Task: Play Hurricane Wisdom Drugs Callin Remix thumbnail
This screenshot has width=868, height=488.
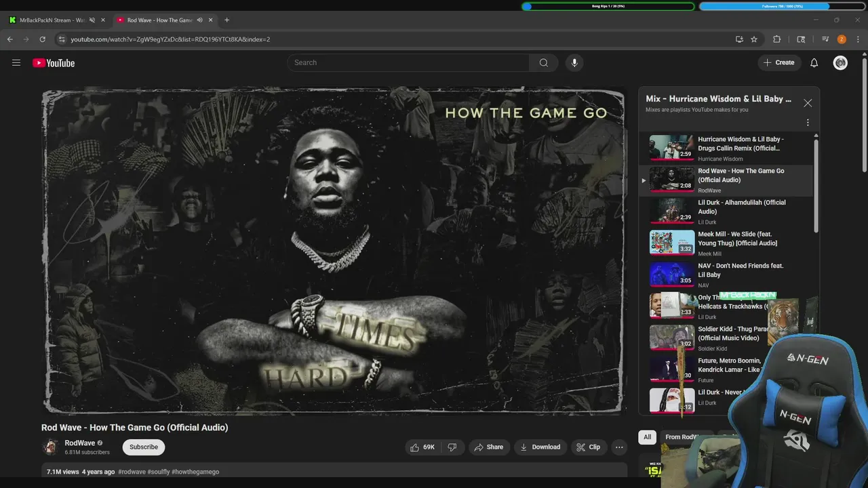Action: point(671,148)
